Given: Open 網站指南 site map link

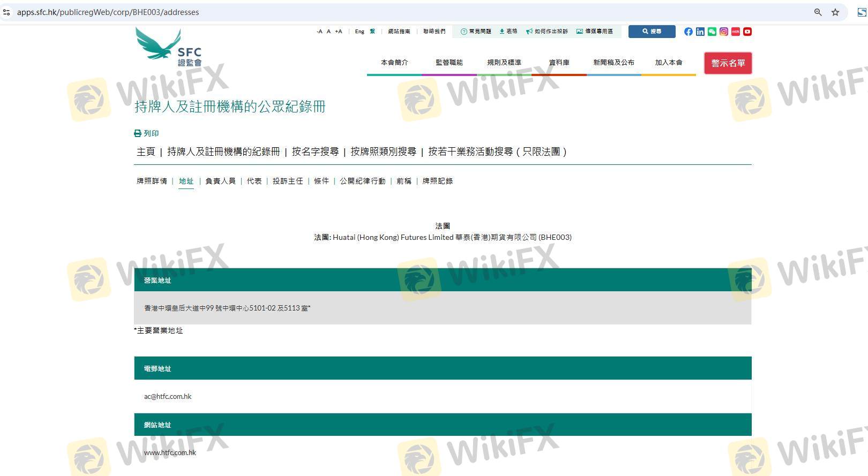Looking at the screenshot, I should point(399,32).
